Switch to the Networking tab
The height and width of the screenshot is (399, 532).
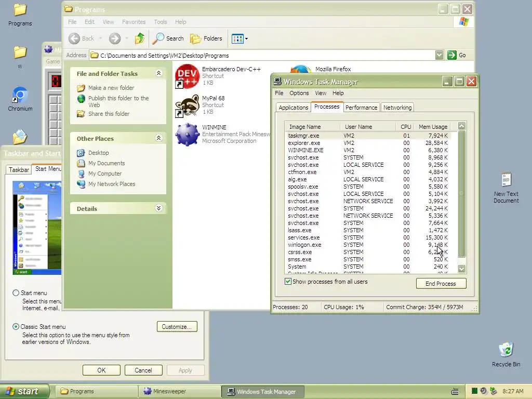tap(397, 108)
